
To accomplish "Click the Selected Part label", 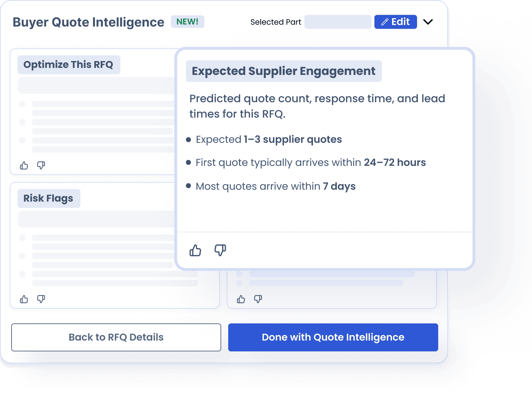I will coord(276,22).
